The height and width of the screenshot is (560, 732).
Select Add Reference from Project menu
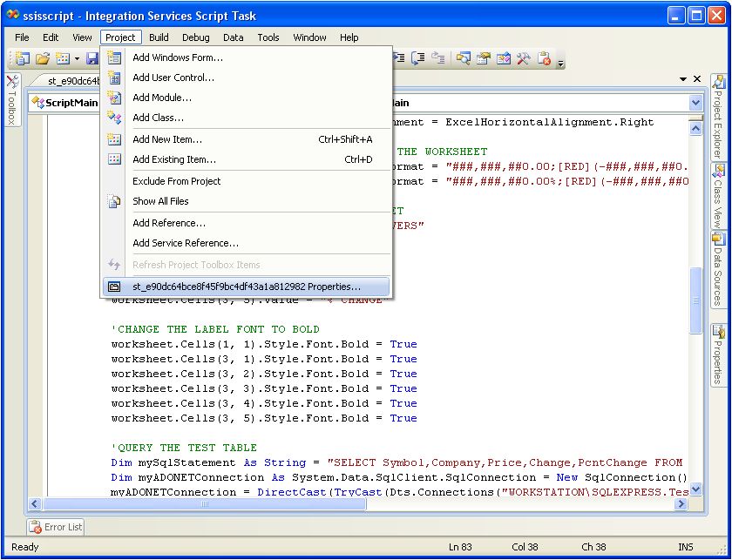169,223
